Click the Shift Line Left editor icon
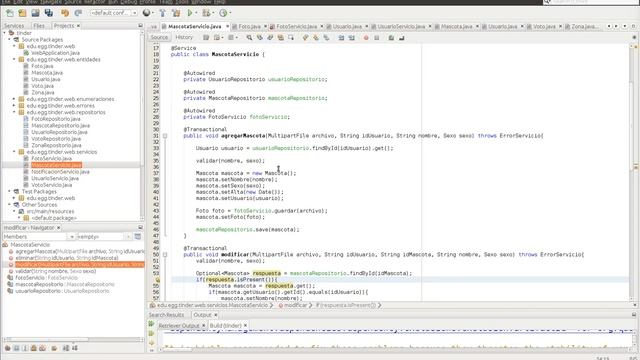The width and height of the screenshot is (640, 360). coord(341,38)
